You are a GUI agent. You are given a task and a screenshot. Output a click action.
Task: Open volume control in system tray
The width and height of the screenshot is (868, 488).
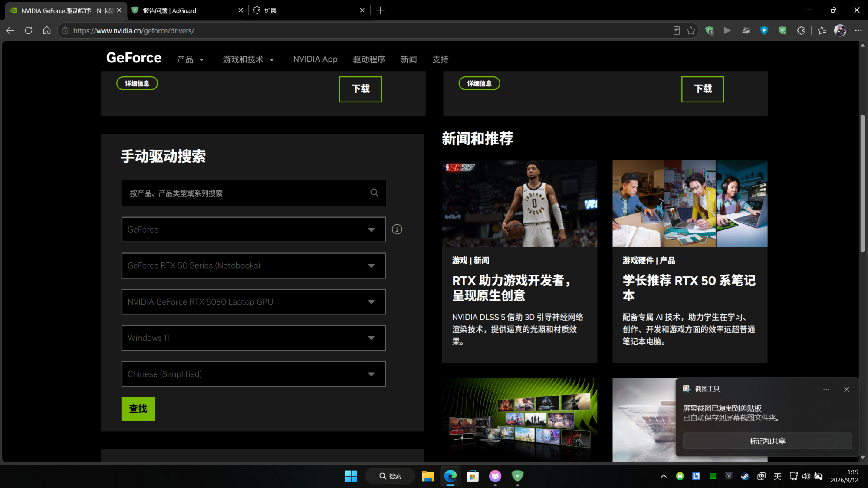(x=806, y=476)
